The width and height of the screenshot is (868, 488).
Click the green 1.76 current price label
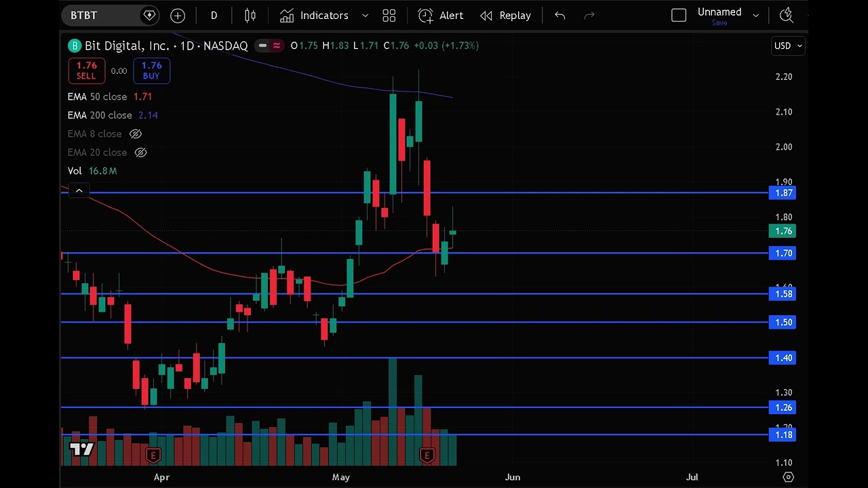783,231
